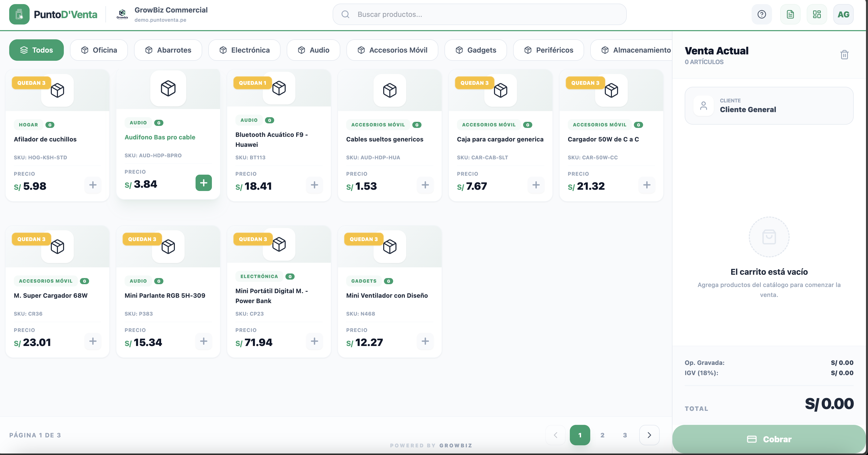Click price S/ 23.01
This screenshot has height=455, width=868.
[32, 342]
